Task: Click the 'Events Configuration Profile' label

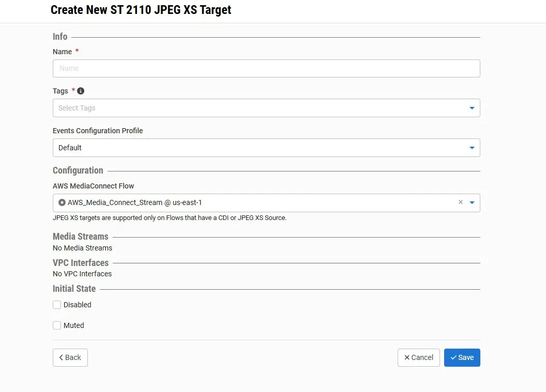Action: [98, 131]
